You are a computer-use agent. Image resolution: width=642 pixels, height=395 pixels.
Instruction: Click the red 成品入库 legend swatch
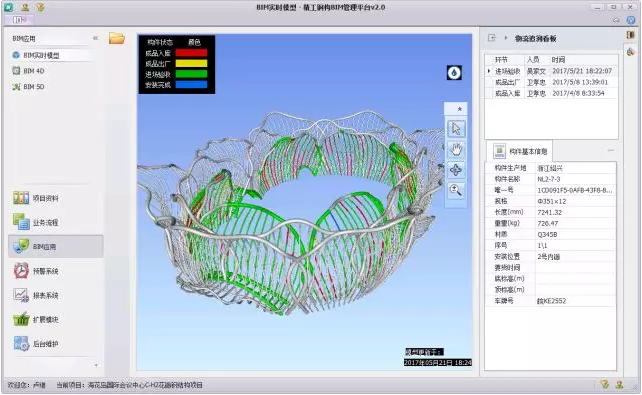tap(191, 53)
